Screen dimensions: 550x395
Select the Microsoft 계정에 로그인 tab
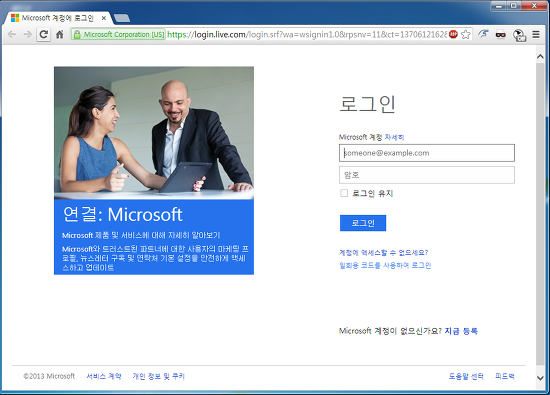tap(58, 18)
